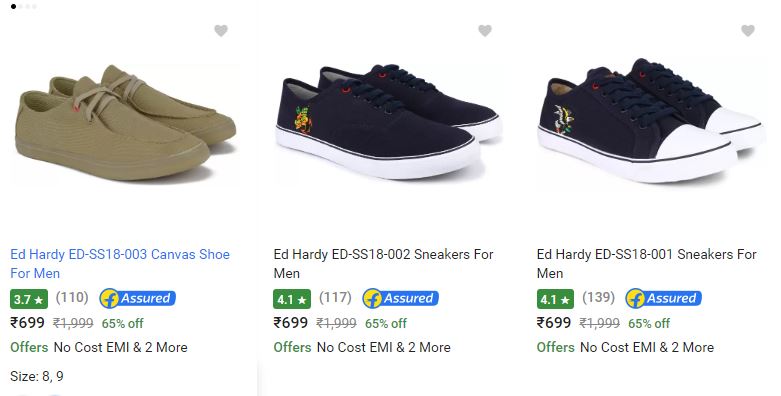Add ED-SS18-003 Canvas Shoe to wishlist
Screen dimensions: 781x396
pyautogui.click(x=221, y=31)
